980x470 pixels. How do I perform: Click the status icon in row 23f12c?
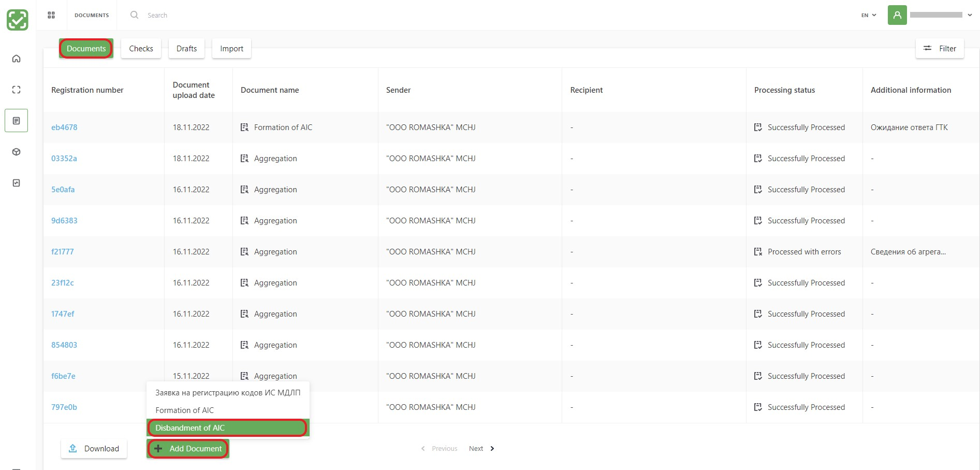click(758, 283)
